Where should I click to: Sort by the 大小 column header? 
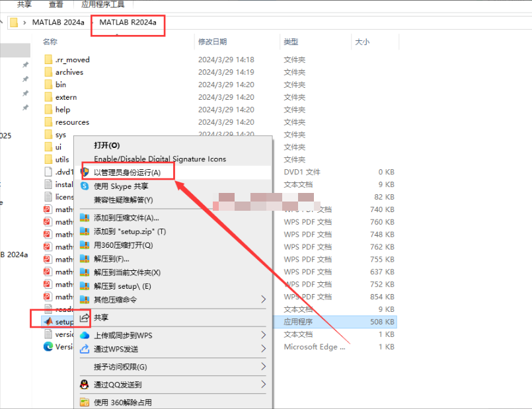(x=362, y=42)
